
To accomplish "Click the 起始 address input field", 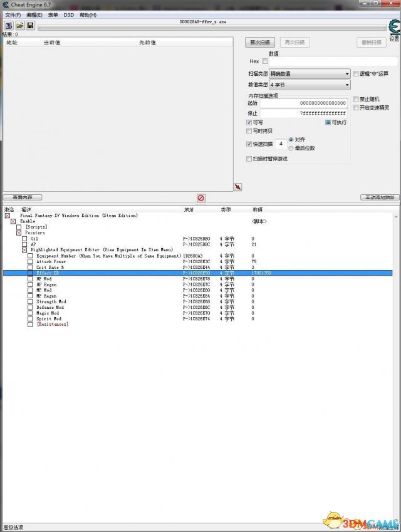I will [x=304, y=103].
